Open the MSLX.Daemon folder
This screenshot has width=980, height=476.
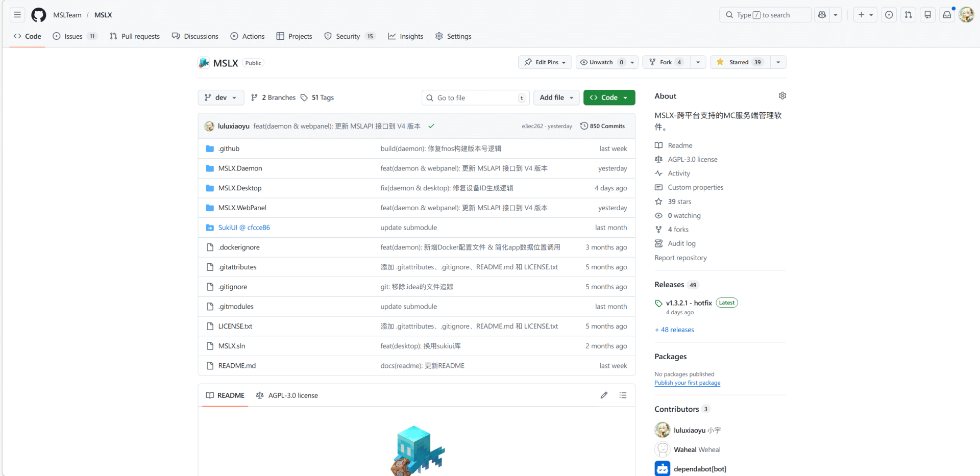(240, 168)
